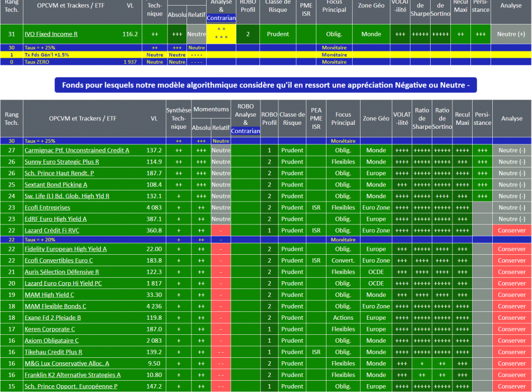Viewport: 532px width, 392px height.
Task: Open M&G Lux Conservative Alloc. A link
Action: [x=67, y=363]
